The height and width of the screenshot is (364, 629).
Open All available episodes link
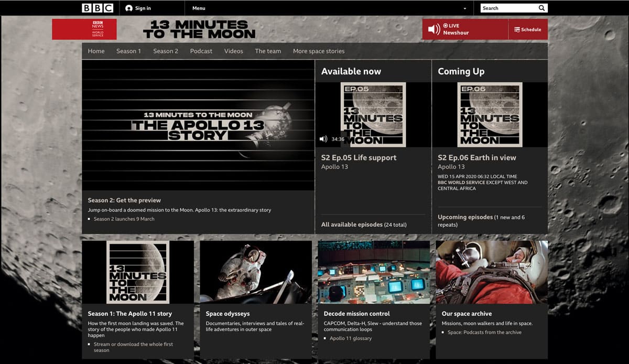(352, 225)
